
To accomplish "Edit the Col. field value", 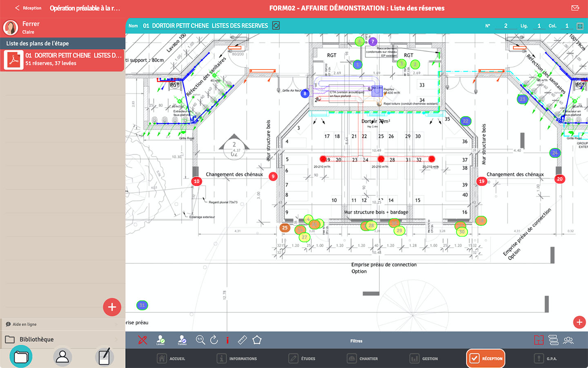I will click(x=567, y=26).
